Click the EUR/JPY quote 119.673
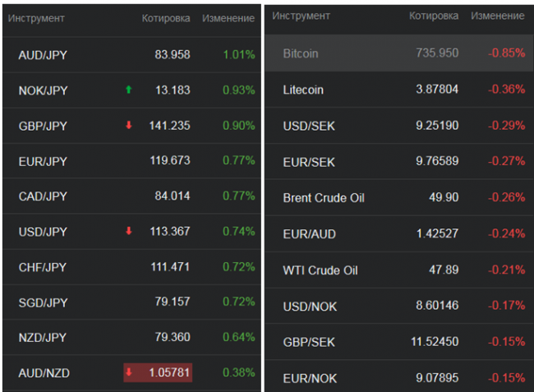Screen dimensions: 534x392 click(x=172, y=160)
